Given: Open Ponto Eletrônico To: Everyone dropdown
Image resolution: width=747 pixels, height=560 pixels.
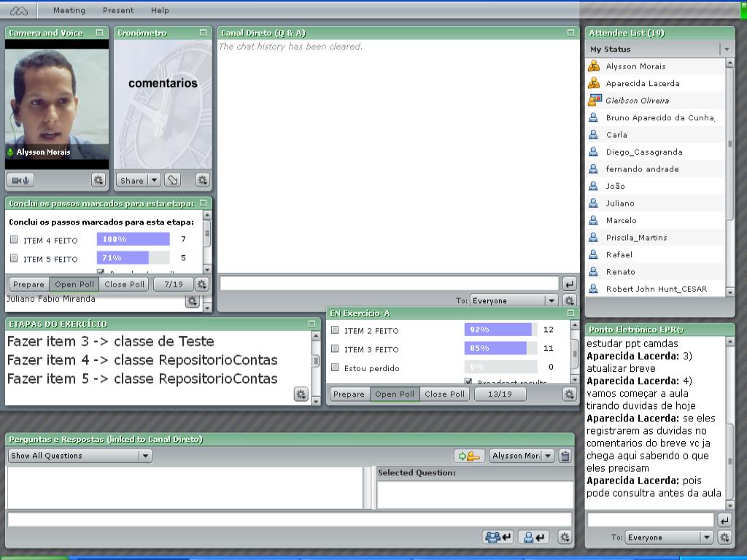Looking at the screenshot, I should coord(669,537).
